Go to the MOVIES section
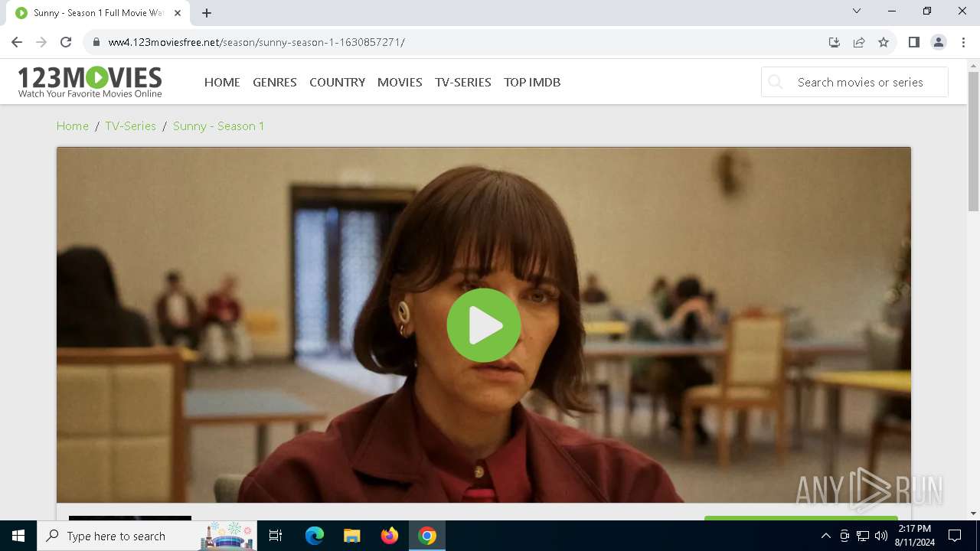The width and height of the screenshot is (980, 551). click(400, 82)
